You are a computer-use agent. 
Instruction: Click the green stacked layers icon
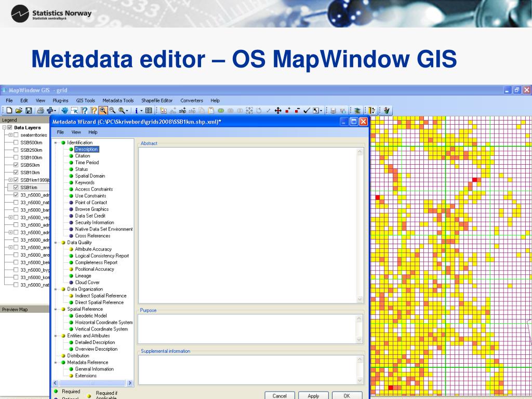[357, 110]
